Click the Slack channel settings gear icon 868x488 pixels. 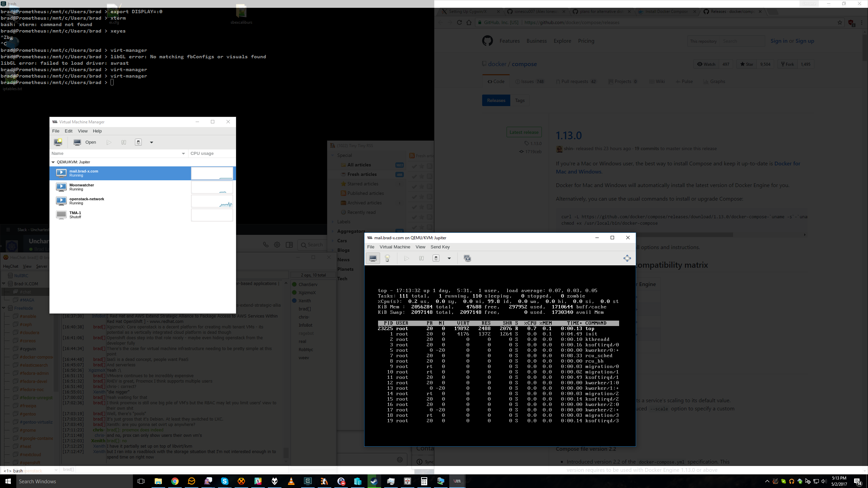point(277,245)
